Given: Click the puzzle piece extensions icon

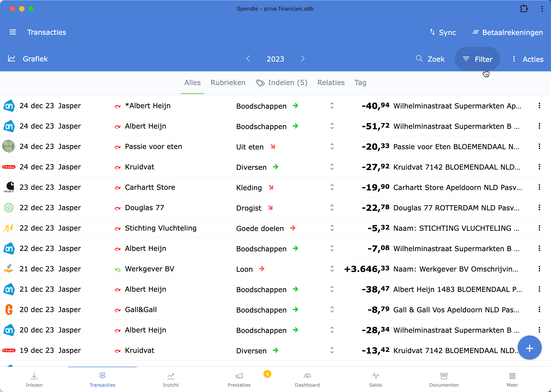Looking at the screenshot, I should [523, 9].
